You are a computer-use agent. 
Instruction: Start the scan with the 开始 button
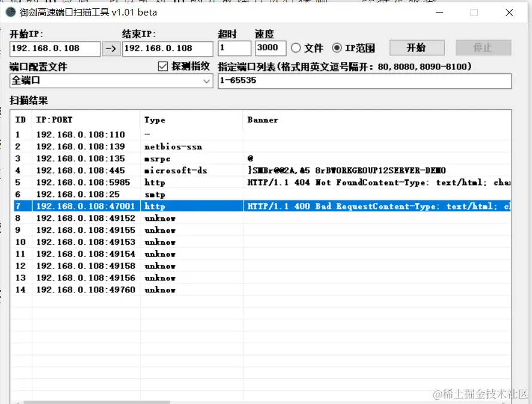pos(417,48)
